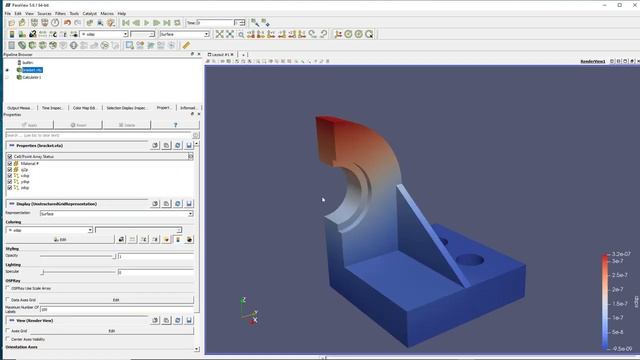Toggle animation loop button
Image resolution: width=640 pixels, height=360 pixels.
pyautogui.click(x=177, y=23)
